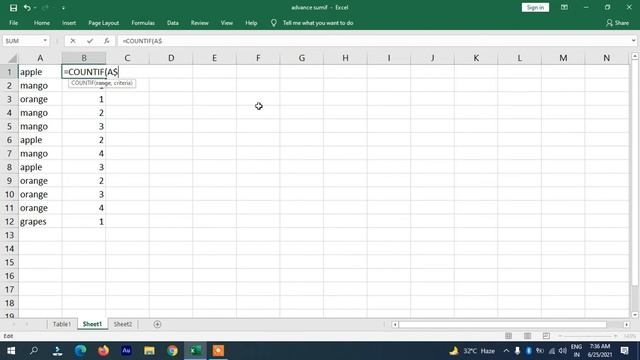The image size is (640, 360).
Task: Open the orange recorder app in taskbar
Action: 218,351
